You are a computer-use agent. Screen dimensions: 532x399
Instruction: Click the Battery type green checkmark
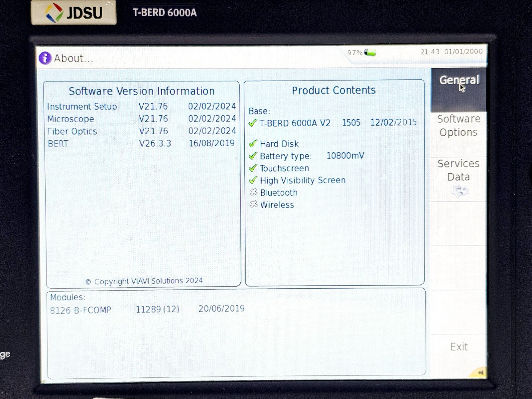(x=253, y=156)
